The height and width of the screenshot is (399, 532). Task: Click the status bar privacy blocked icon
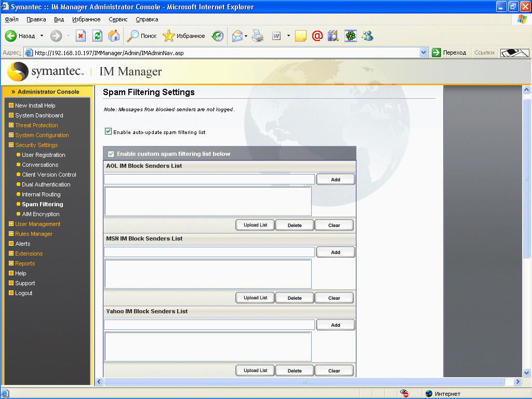click(404, 393)
